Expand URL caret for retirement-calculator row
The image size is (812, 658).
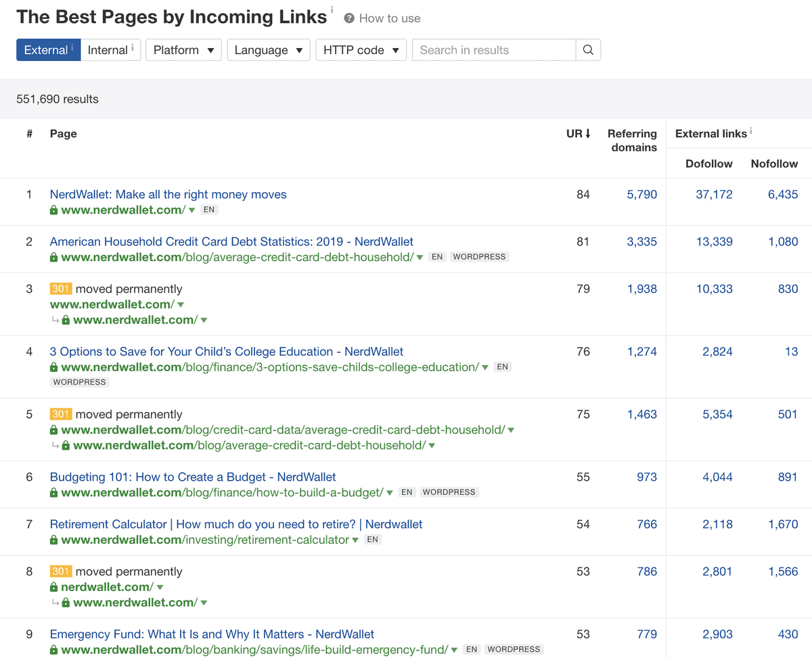pos(356,540)
